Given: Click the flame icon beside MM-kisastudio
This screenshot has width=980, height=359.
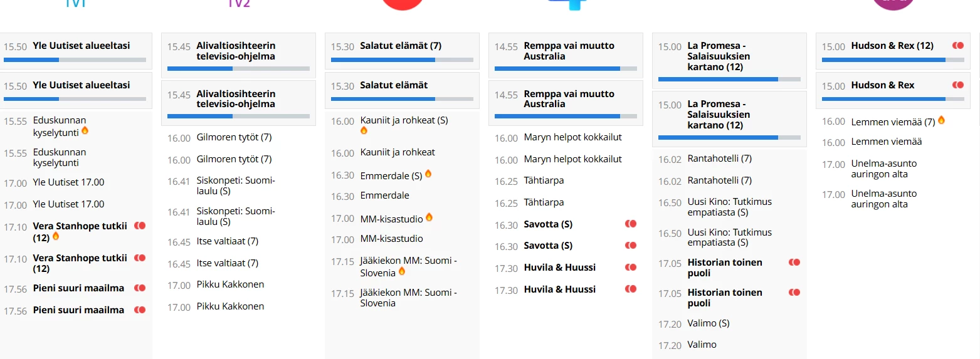Looking at the screenshot, I should 429,217.
